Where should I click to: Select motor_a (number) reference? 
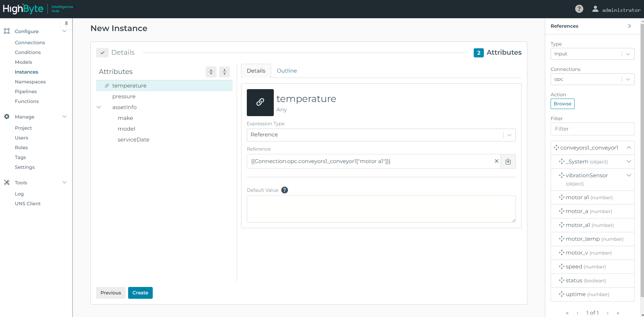pyautogui.click(x=592, y=211)
